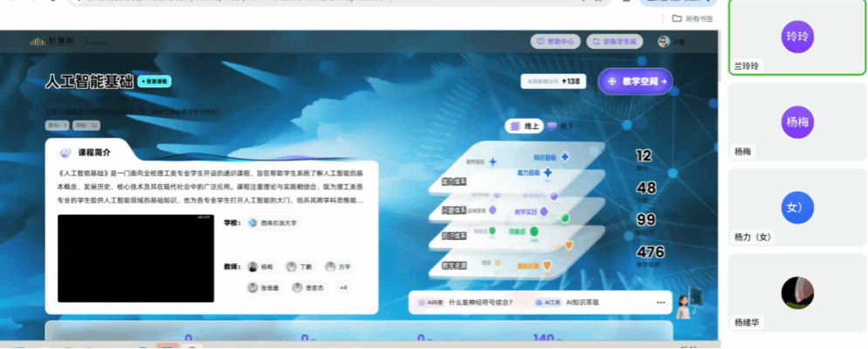Open teacher 杨梅's avatar in the teacher list
Image resolution: width=868 pixels, height=349 pixels.
pos(253,267)
